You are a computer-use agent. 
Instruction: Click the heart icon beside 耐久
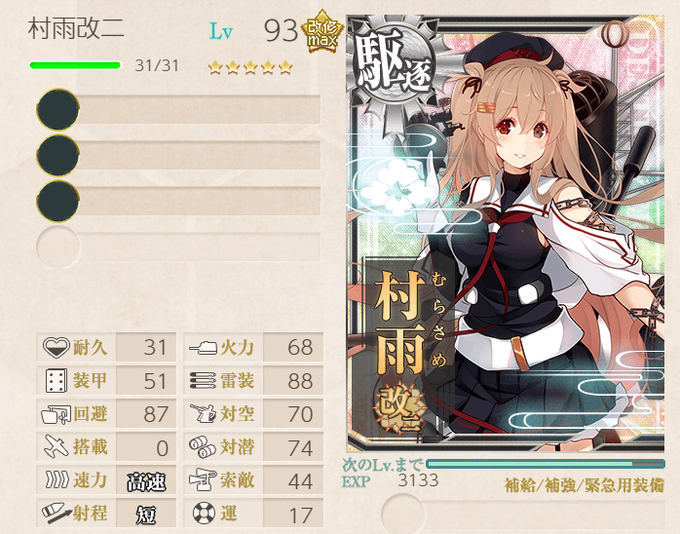pos(56,347)
